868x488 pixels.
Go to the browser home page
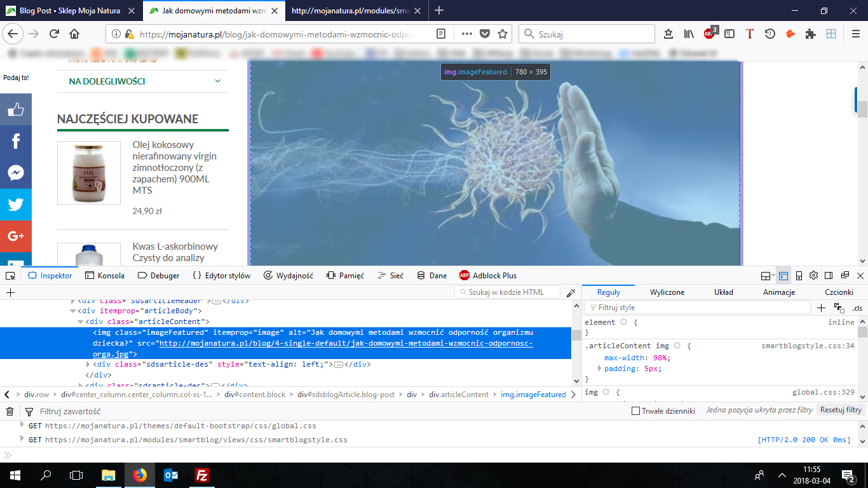74,34
